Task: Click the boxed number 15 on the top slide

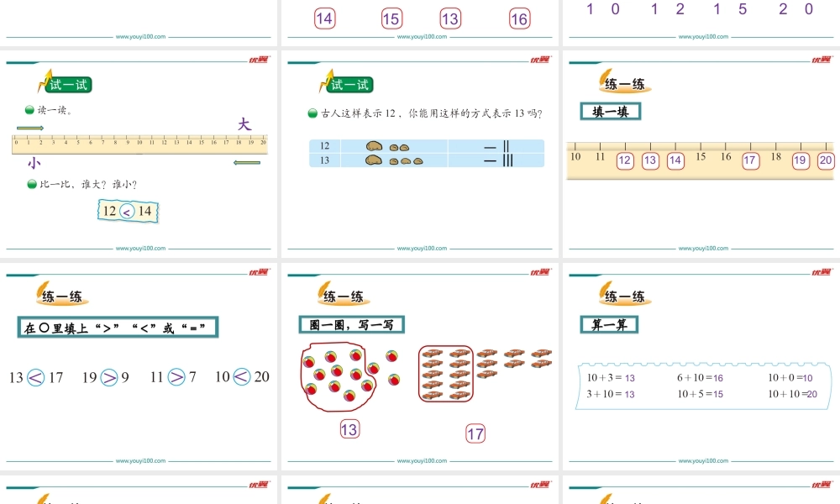Action: point(391,18)
